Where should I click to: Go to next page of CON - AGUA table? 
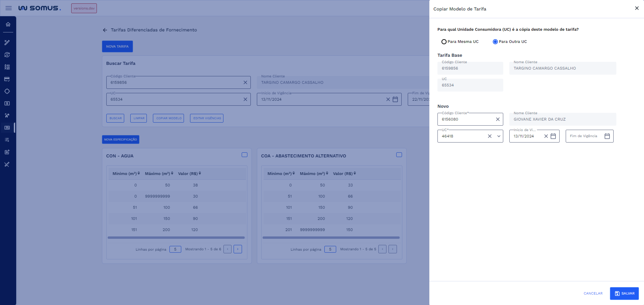[x=237, y=249]
